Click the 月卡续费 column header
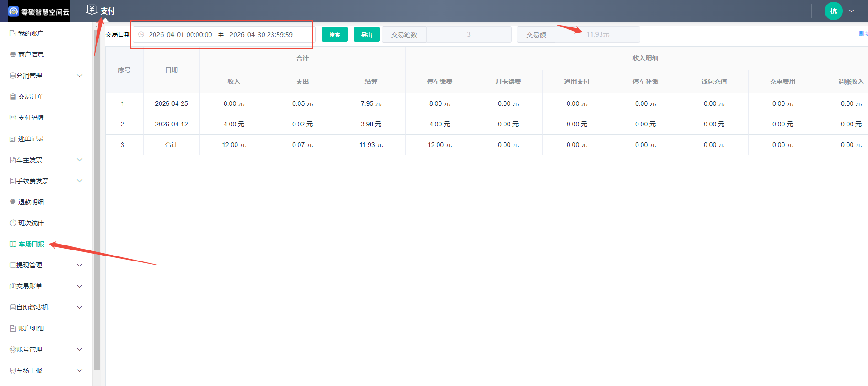 click(x=508, y=82)
